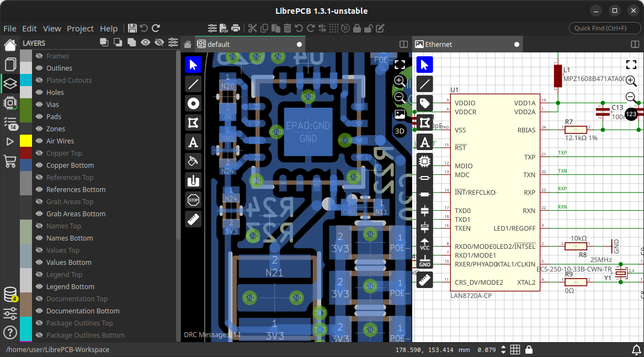Split the board editor pane

tap(404, 44)
